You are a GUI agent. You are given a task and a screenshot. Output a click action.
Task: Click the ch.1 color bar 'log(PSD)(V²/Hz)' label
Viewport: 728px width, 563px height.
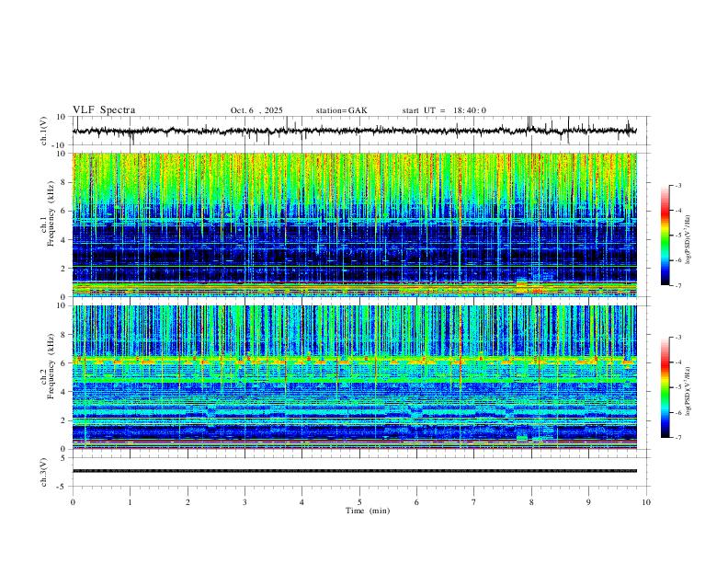tap(688, 240)
